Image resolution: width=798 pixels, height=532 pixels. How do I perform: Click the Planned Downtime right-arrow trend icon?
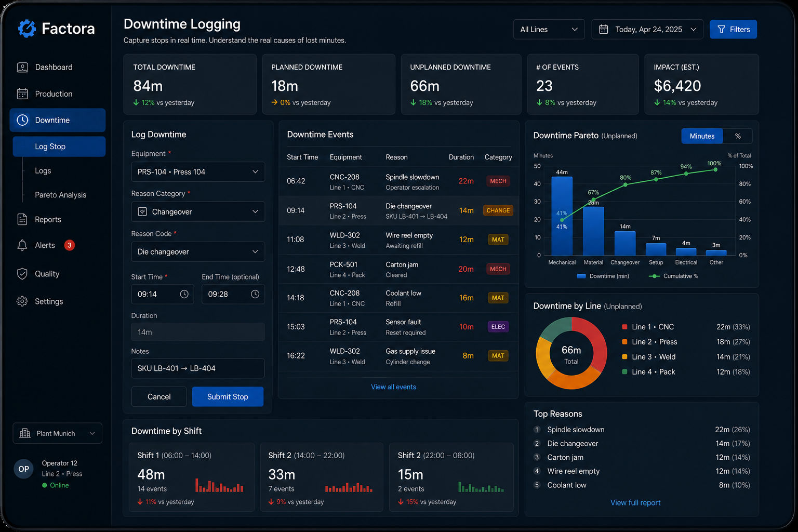click(x=274, y=102)
